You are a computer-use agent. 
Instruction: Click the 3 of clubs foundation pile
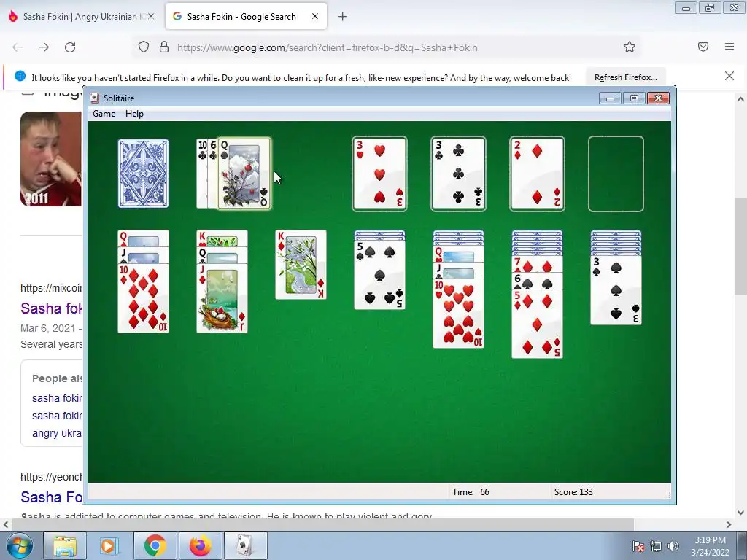(458, 174)
